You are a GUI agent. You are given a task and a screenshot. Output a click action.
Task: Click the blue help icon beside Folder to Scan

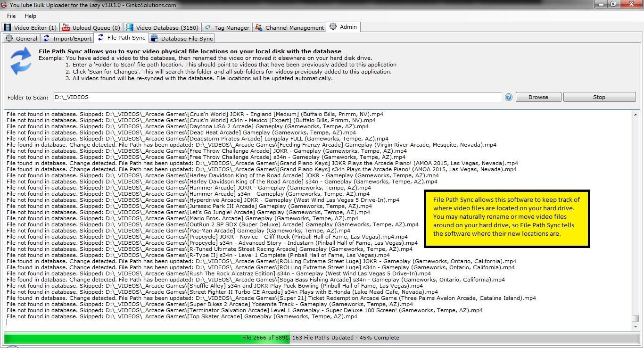click(508, 97)
